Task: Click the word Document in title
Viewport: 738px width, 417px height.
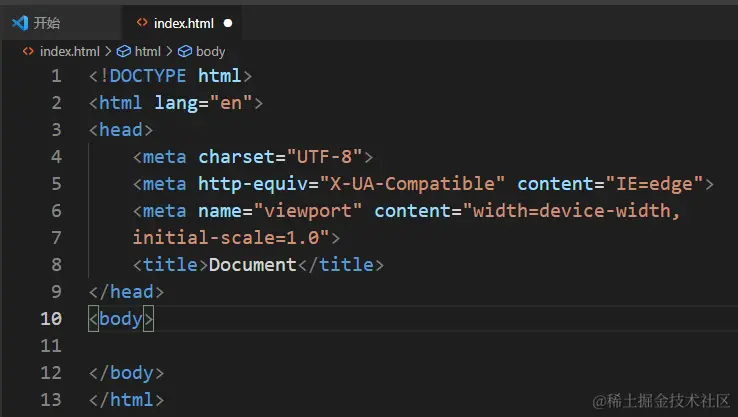Action: 253,265
